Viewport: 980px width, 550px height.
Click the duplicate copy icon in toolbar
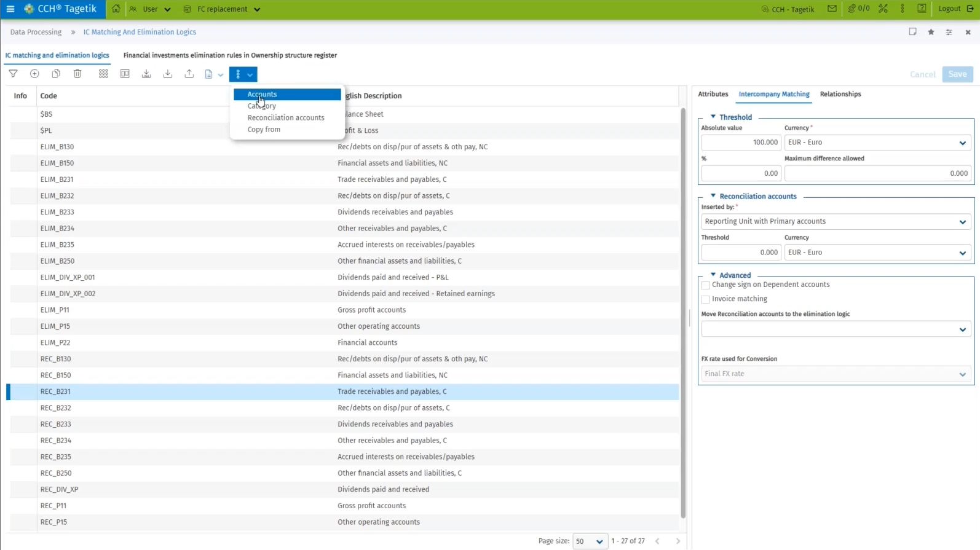pos(56,74)
